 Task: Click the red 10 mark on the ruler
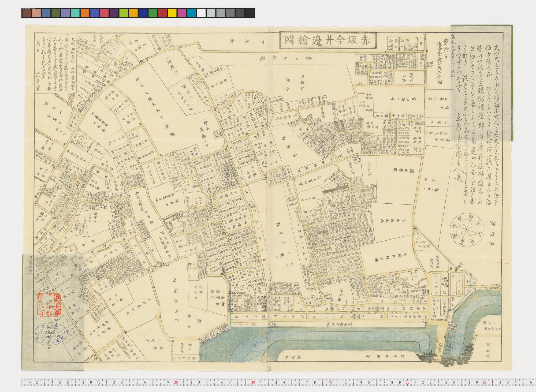pyautogui.click(x=99, y=382)
